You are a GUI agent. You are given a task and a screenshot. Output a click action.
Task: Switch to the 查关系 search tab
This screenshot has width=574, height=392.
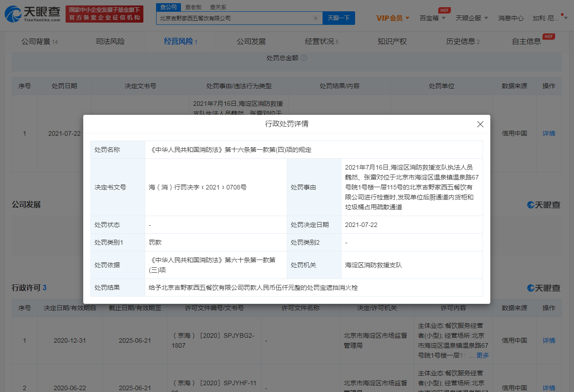point(218,7)
